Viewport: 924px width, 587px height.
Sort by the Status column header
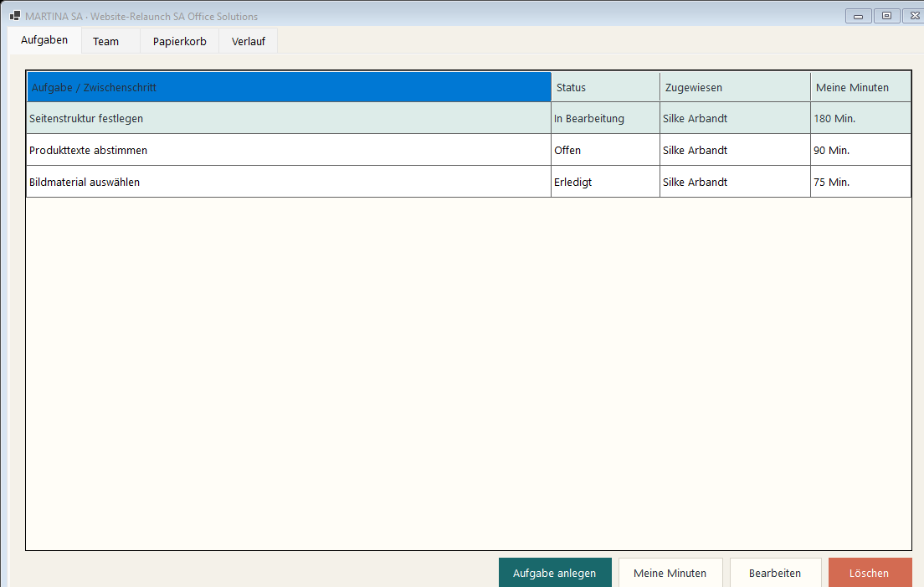pos(605,87)
